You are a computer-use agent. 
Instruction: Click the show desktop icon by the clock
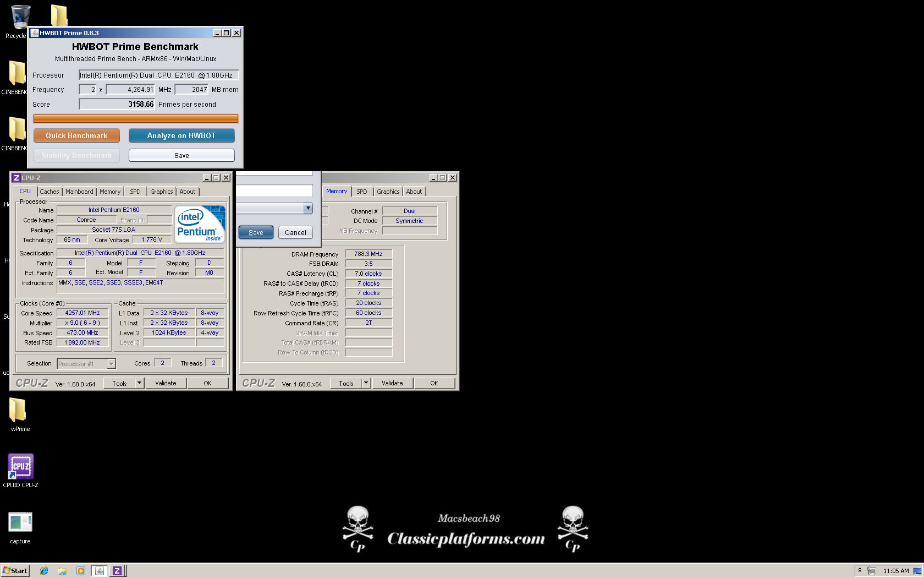[x=917, y=571]
